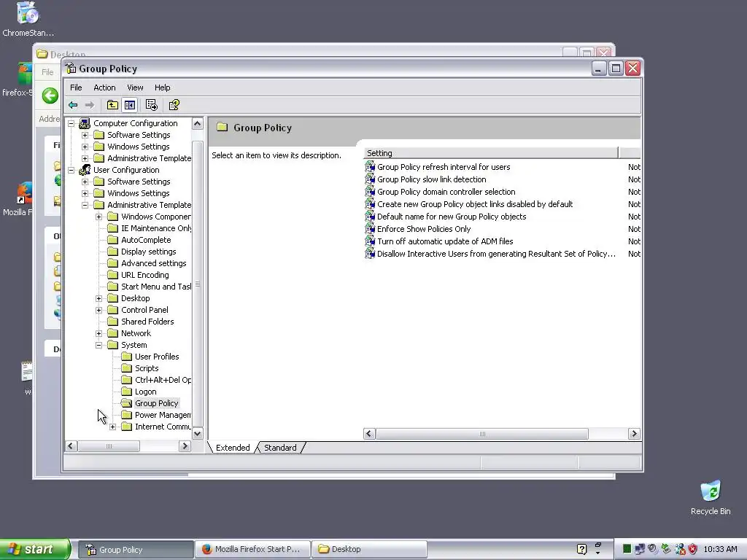The height and width of the screenshot is (560, 747).
Task: Click the Forward arrow toolbar icon
Action: (90, 105)
